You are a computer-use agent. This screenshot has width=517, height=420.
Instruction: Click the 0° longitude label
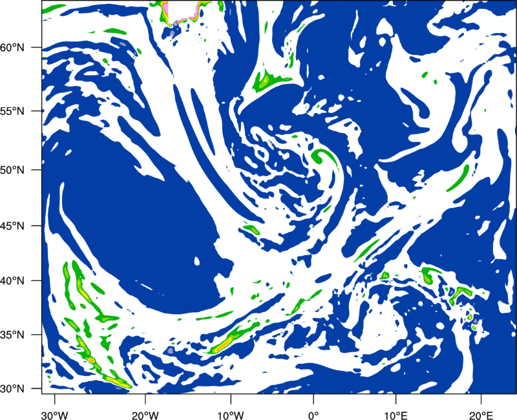(313, 415)
